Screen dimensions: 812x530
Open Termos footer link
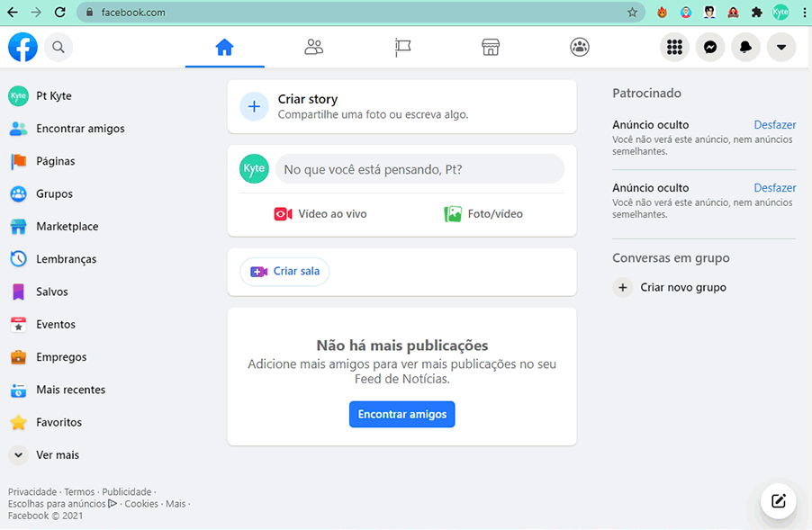point(79,491)
